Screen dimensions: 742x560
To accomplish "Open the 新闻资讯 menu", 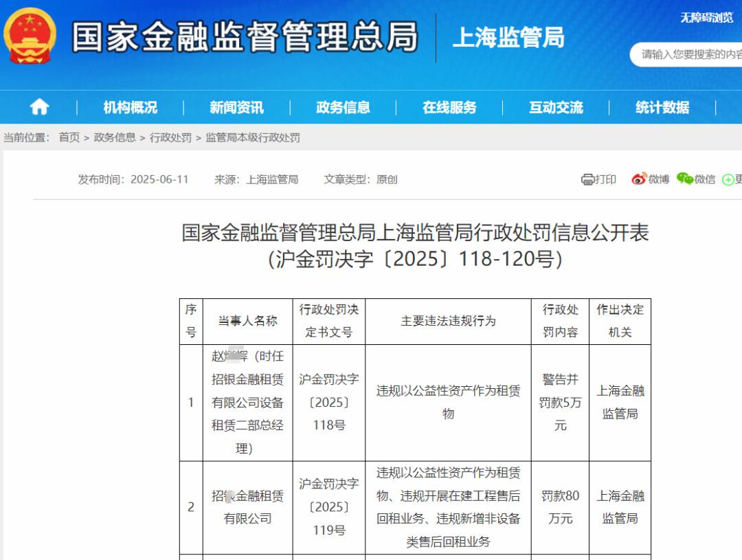I will click(236, 107).
